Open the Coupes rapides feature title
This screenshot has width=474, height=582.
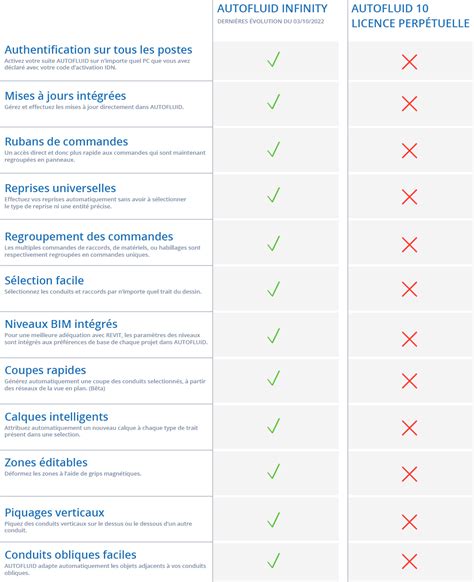(45, 370)
